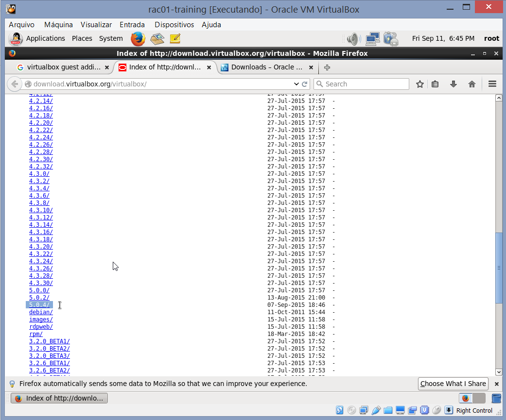Click the power manager battery icon
The width and height of the screenshot is (506, 420).
pos(391,39)
